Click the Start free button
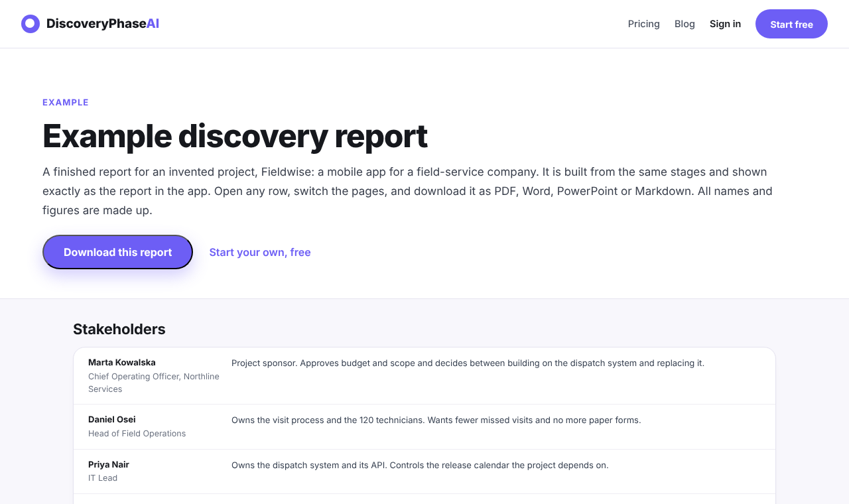Viewport: 849px width, 504px height. coord(791,24)
